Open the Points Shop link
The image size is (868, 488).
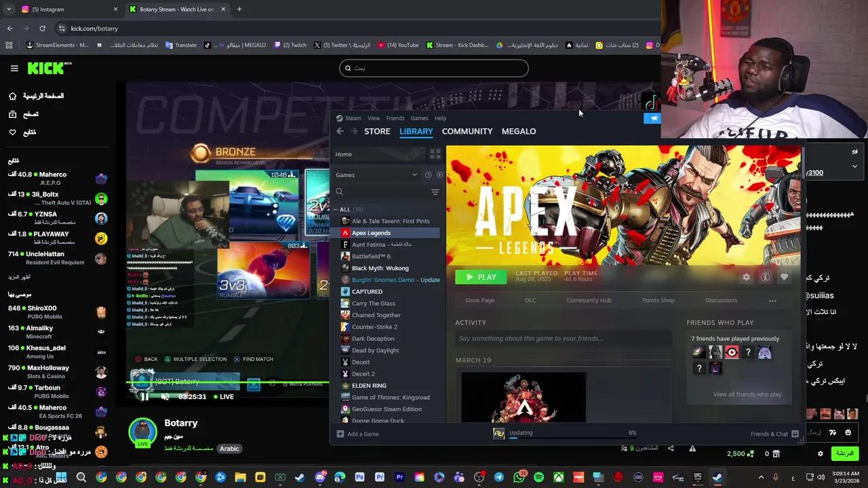point(658,300)
